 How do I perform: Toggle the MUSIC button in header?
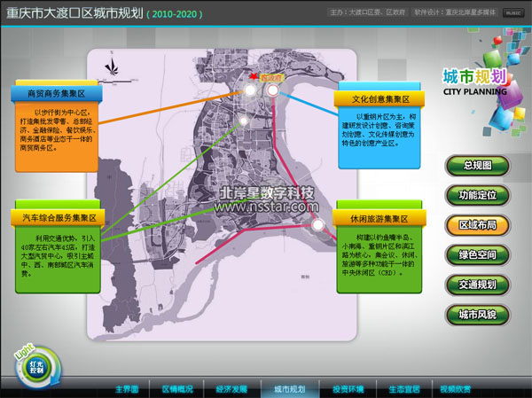pos(512,13)
